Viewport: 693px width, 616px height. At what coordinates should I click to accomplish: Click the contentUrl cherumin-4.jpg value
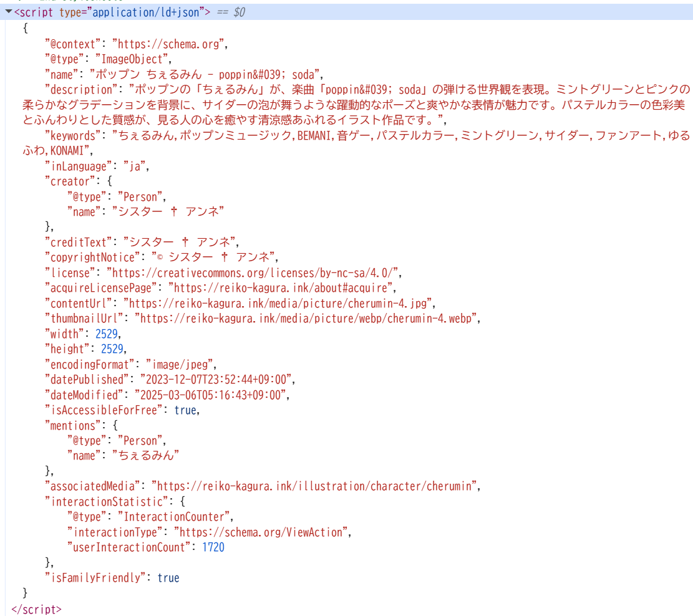[x=278, y=303]
